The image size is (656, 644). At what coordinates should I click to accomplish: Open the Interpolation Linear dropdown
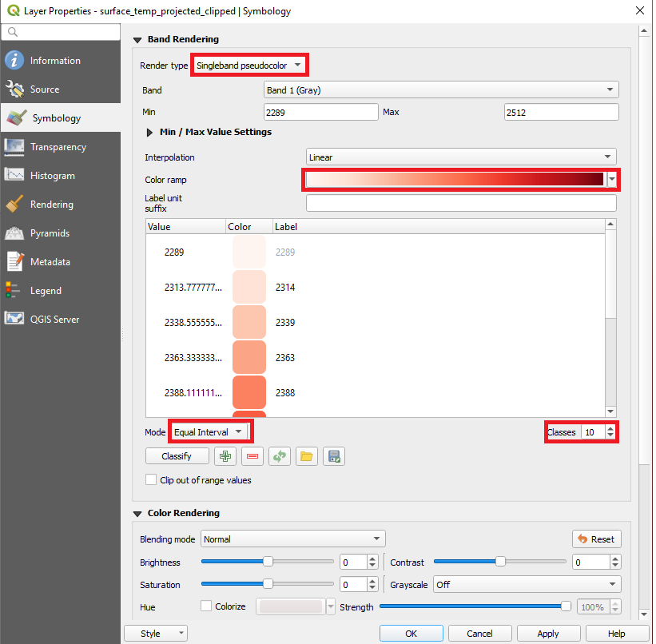(461, 157)
